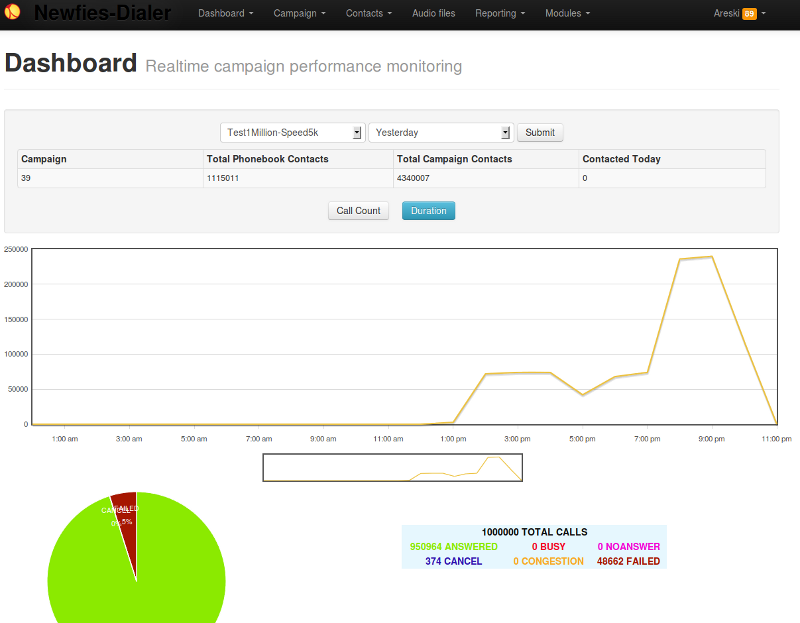This screenshot has width=800, height=623.
Task: Open the Reporting navigation menu
Action: click(x=500, y=13)
